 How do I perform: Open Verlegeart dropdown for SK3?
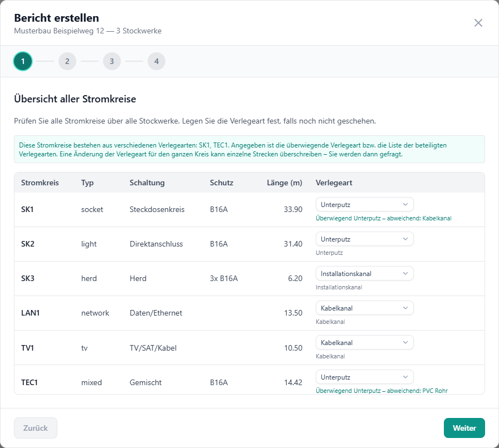coord(364,273)
